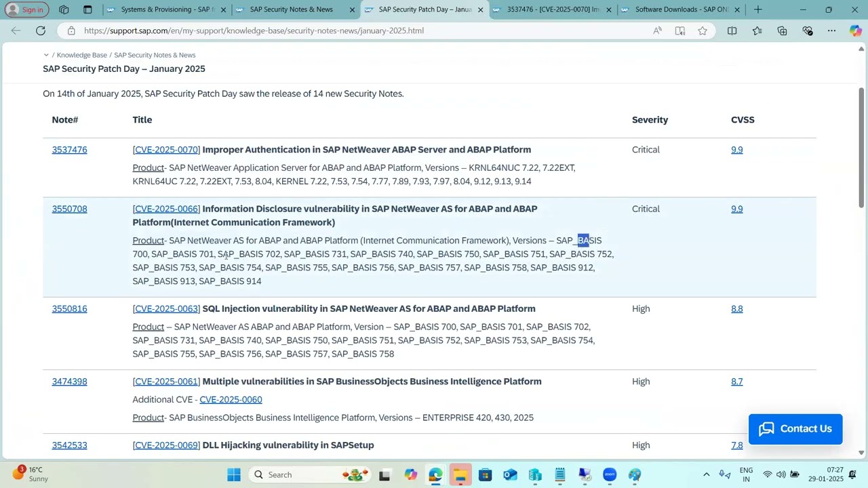Open note 3542533 link
Viewport: 868px width, 488px height.
(69, 445)
